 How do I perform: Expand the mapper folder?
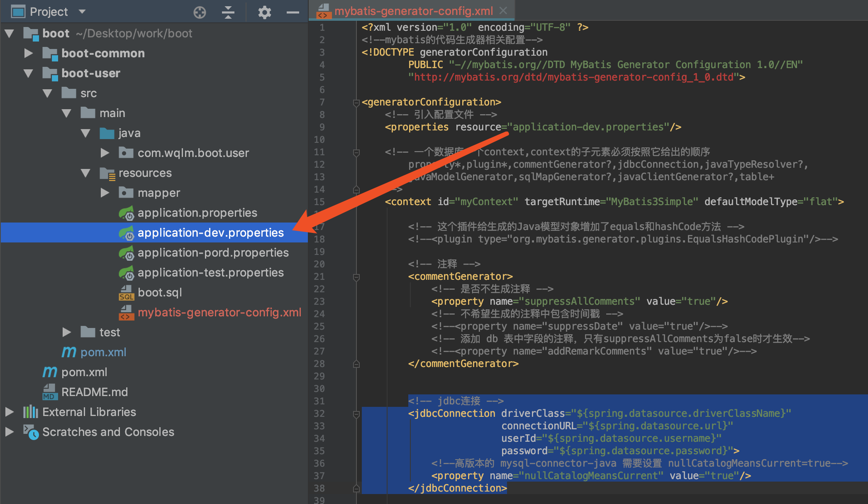pos(105,193)
